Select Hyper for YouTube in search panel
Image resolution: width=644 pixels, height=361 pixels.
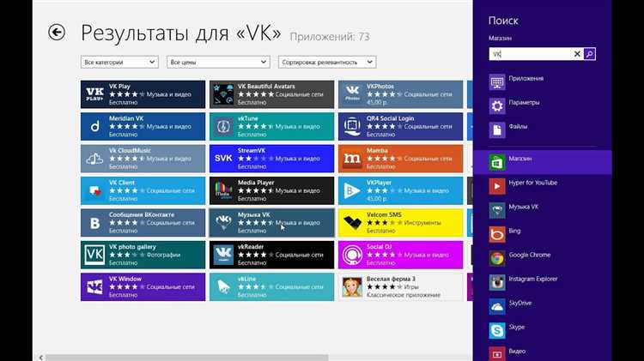(542, 186)
